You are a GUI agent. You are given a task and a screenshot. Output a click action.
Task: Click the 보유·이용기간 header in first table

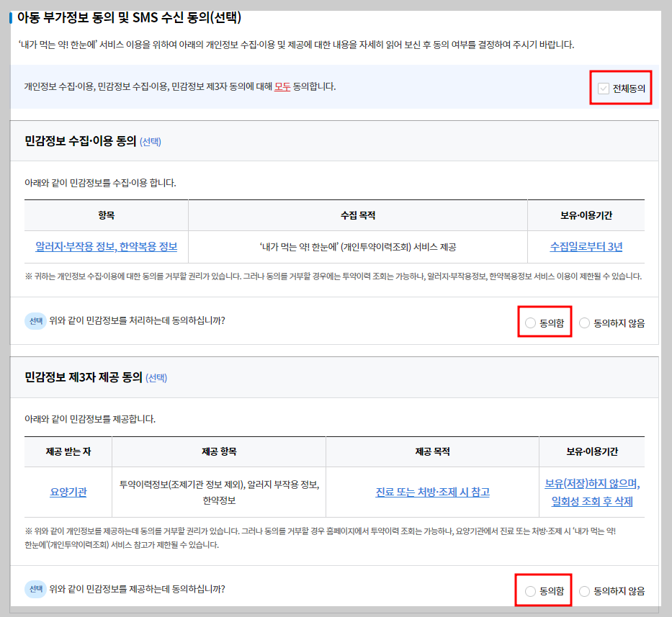[586, 215]
